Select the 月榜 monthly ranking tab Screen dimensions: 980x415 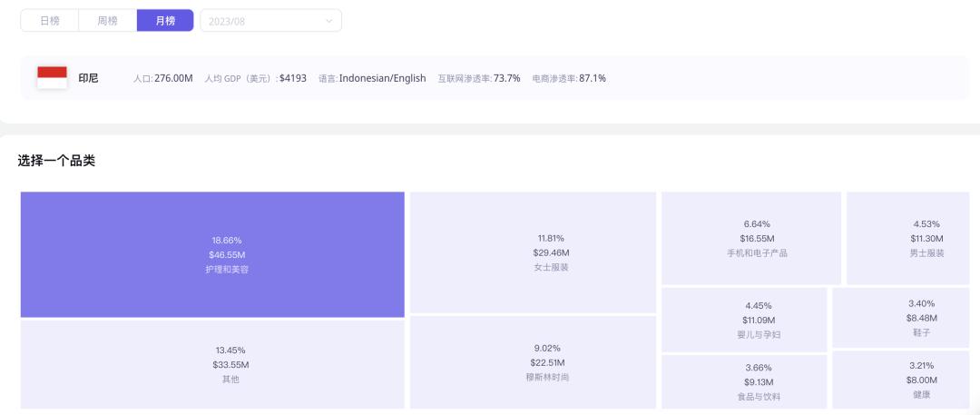click(165, 21)
